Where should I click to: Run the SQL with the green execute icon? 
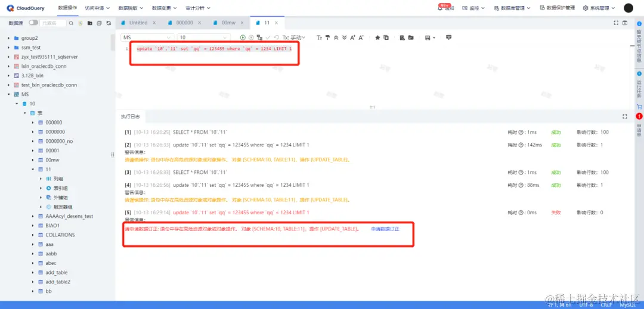[x=243, y=38]
